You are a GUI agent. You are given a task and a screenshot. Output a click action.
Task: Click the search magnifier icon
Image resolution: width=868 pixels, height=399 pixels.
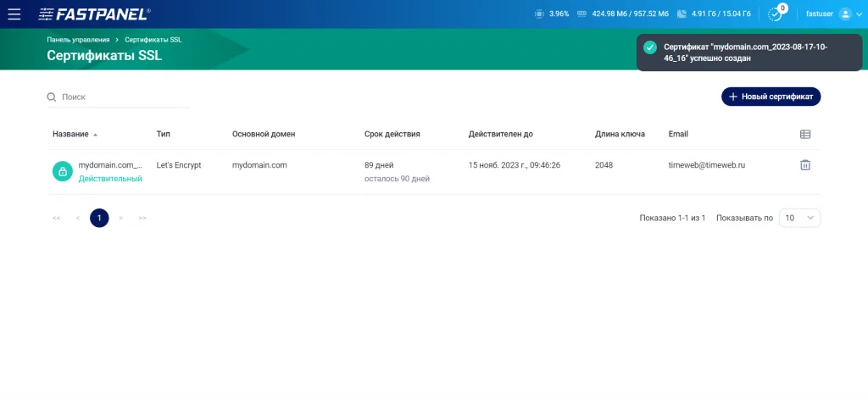coord(52,97)
